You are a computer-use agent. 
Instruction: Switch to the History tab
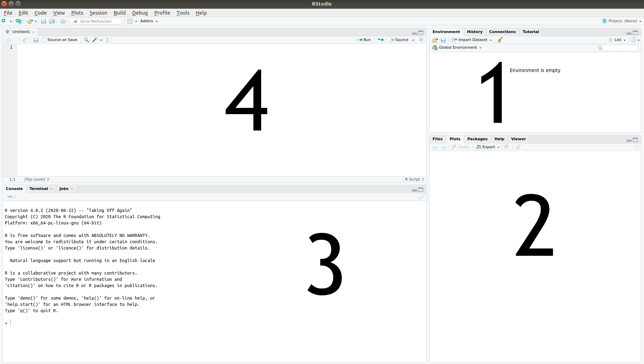click(x=475, y=32)
